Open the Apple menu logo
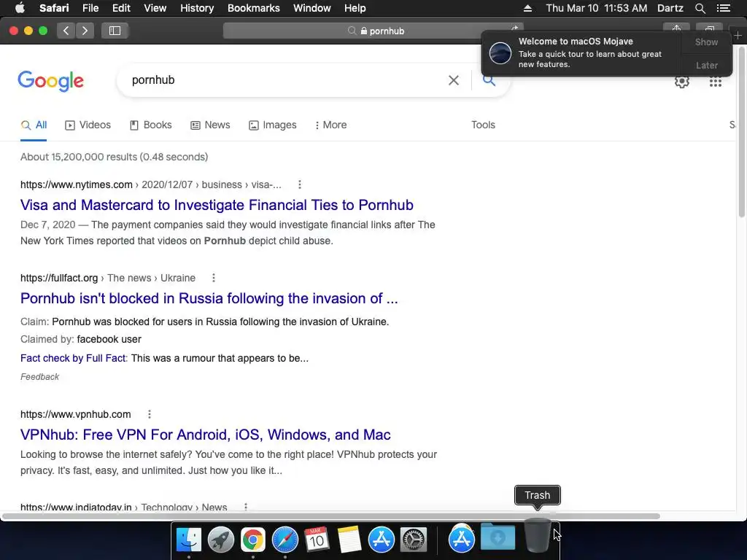Viewport: 747px width, 560px height. click(x=20, y=8)
